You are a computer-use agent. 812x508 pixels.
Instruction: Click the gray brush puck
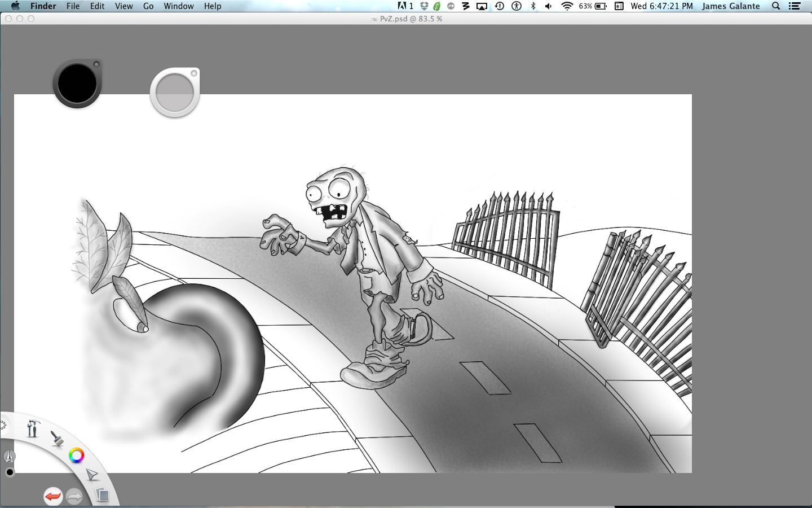click(x=175, y=93)
